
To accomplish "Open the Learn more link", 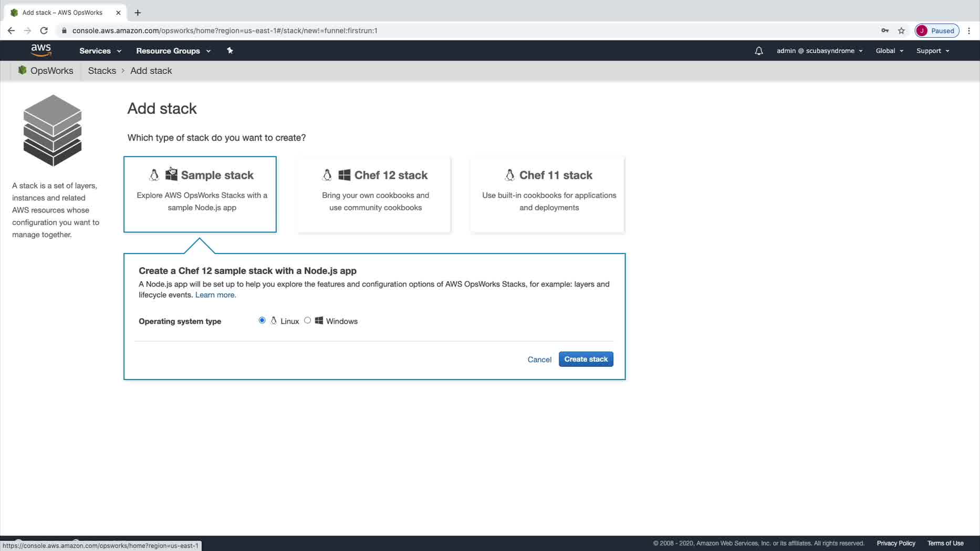I will 215,295.
